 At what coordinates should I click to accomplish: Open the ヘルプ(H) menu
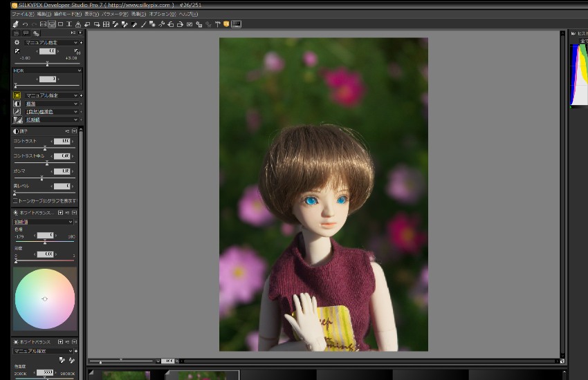(x=188, y=14)
